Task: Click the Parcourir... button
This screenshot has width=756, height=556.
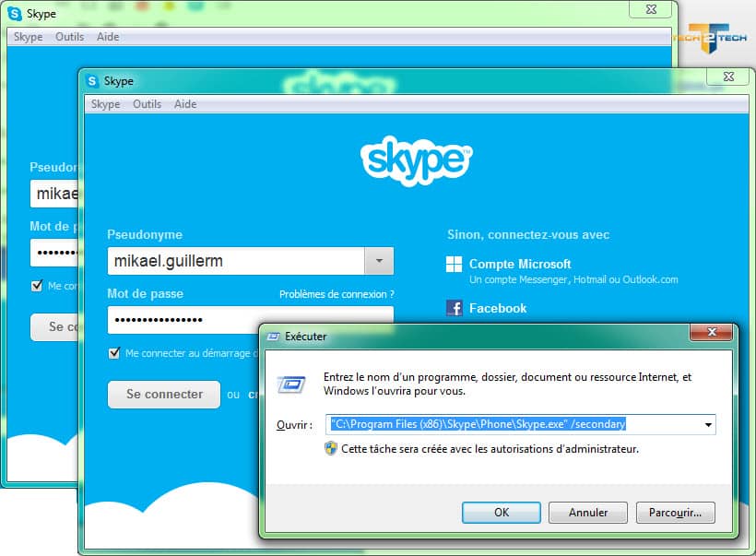Action: point(675,512)
